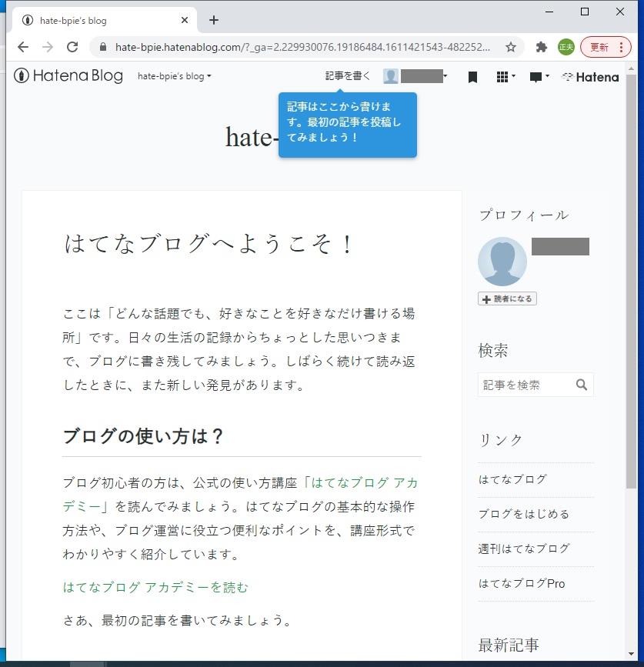Click the browser extensions puzzle icon

point(540,47)
